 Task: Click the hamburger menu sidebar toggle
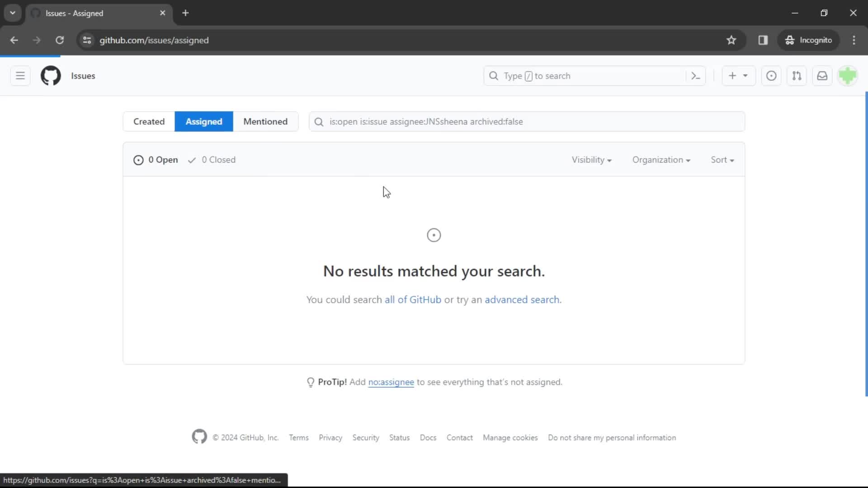click(20, 75)
